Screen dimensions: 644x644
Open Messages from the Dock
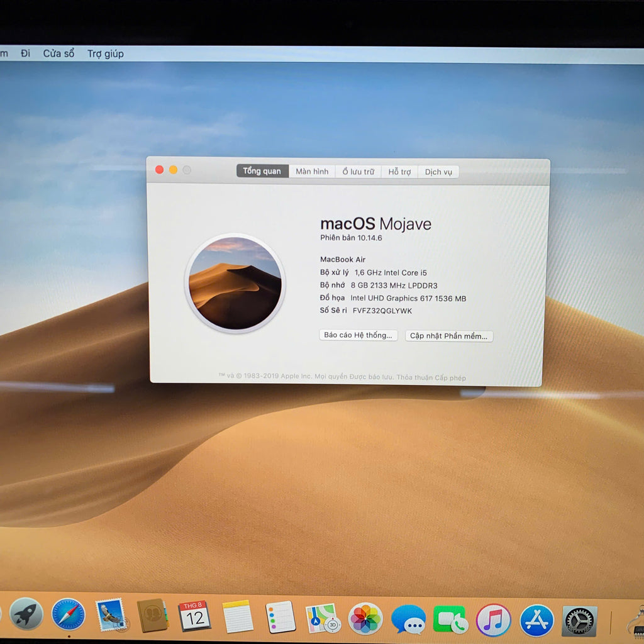408,619
